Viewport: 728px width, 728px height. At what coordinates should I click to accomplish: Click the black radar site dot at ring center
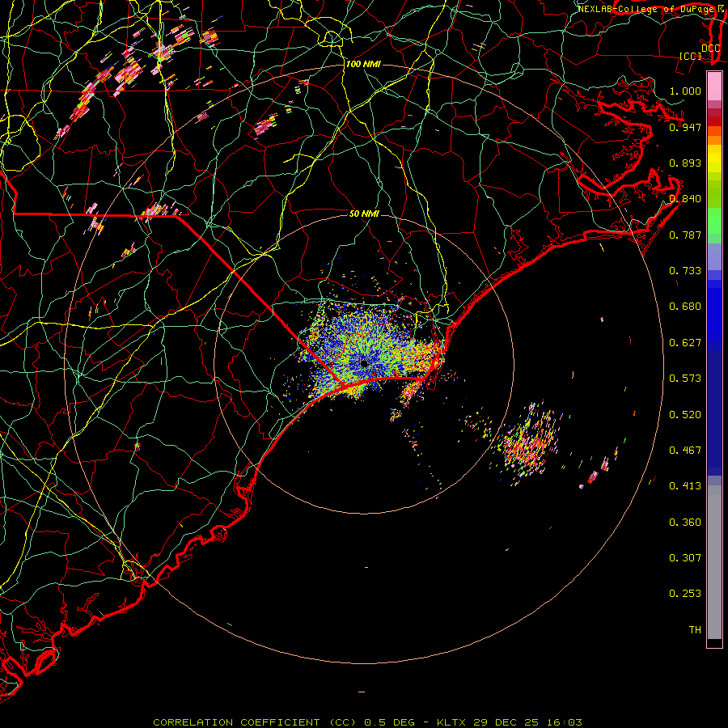coord(364,363)
